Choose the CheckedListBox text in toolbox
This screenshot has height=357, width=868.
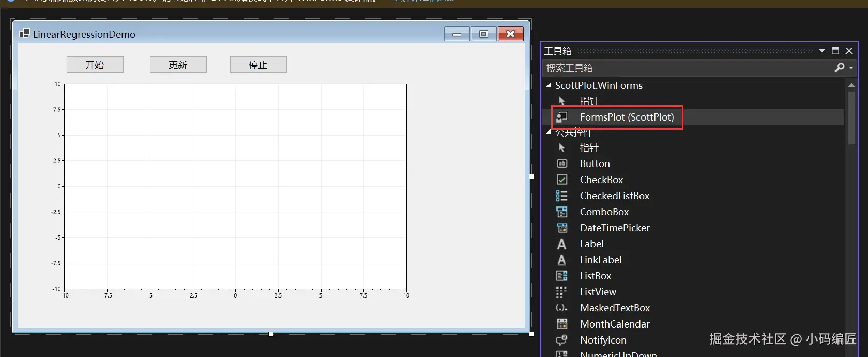615,196
